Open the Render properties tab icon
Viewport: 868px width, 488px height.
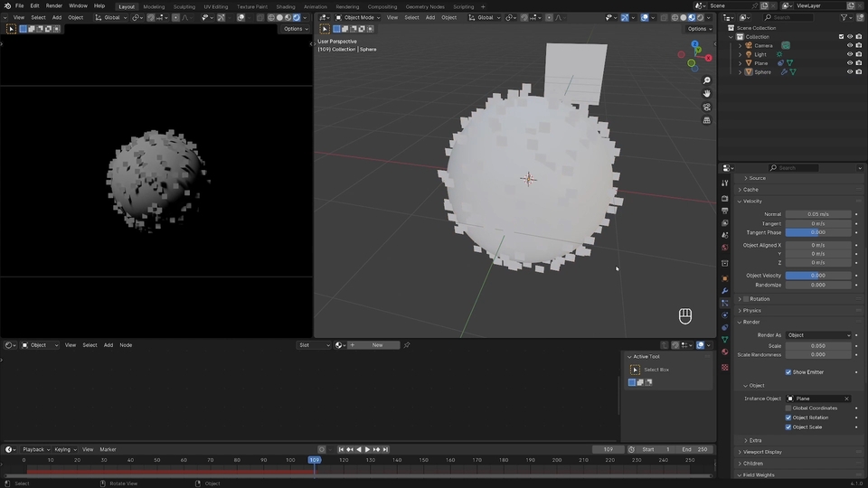[x=724, y=198]
